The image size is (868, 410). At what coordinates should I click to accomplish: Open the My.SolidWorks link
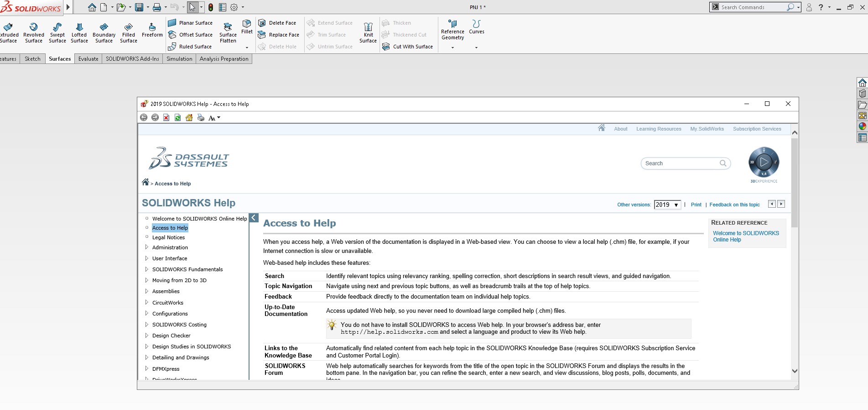coord(707,129)
